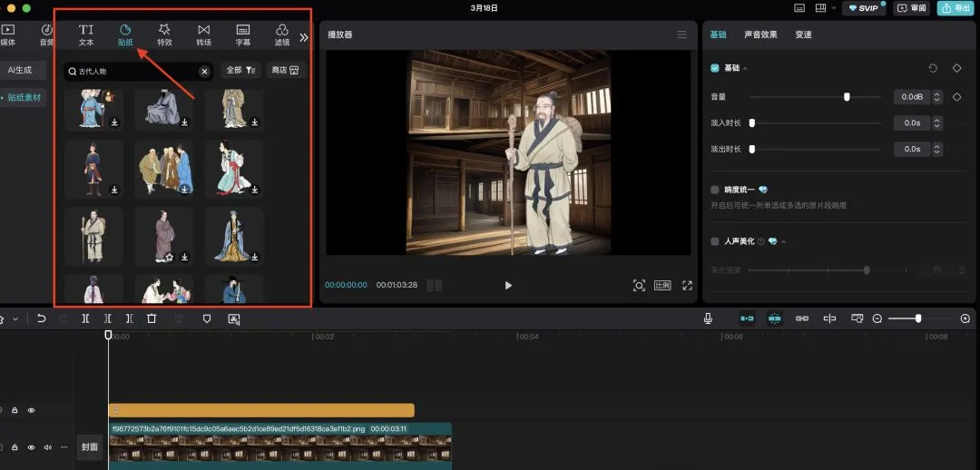Open the AI生成 sticker section

[20, 70]
